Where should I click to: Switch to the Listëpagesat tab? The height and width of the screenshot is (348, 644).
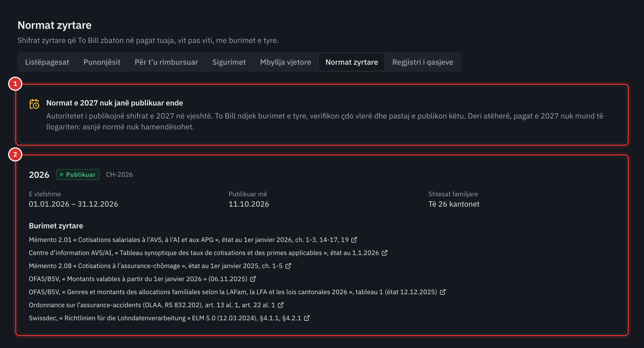coord(47,62)
